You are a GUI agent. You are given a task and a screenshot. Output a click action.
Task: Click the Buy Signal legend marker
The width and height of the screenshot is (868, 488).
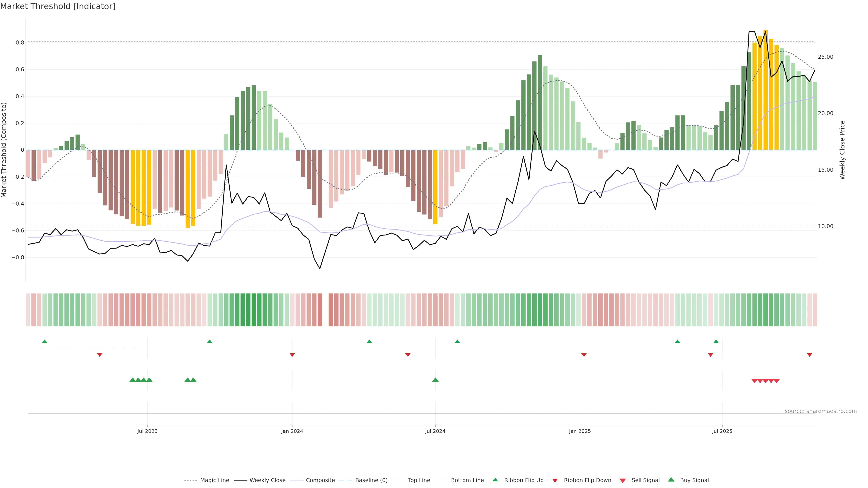point(671,480)
